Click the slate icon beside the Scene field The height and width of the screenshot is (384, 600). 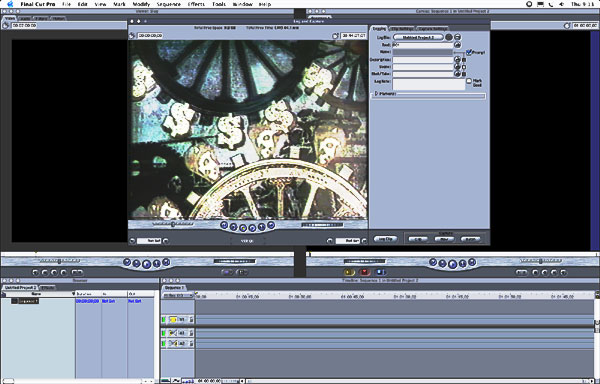[457, 67]
